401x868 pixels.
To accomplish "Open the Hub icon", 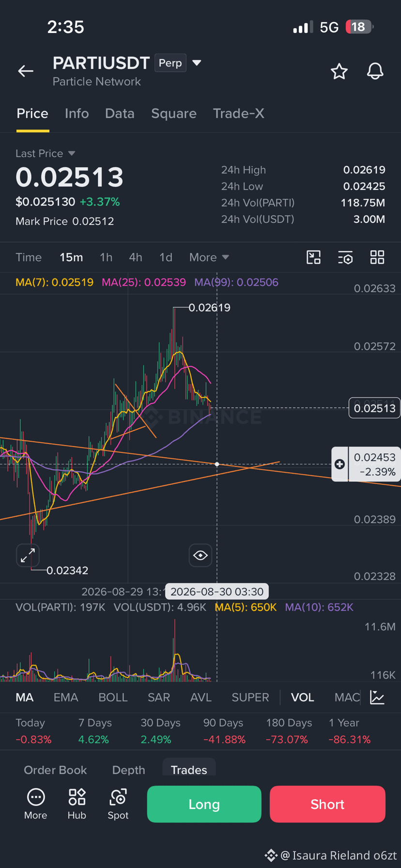I will coord(77,804).
